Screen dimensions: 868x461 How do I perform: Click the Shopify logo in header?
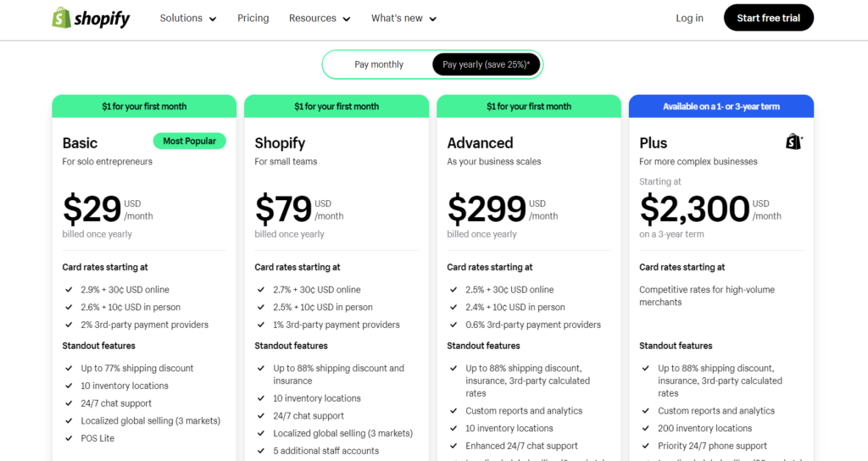(x=91, y=18)
